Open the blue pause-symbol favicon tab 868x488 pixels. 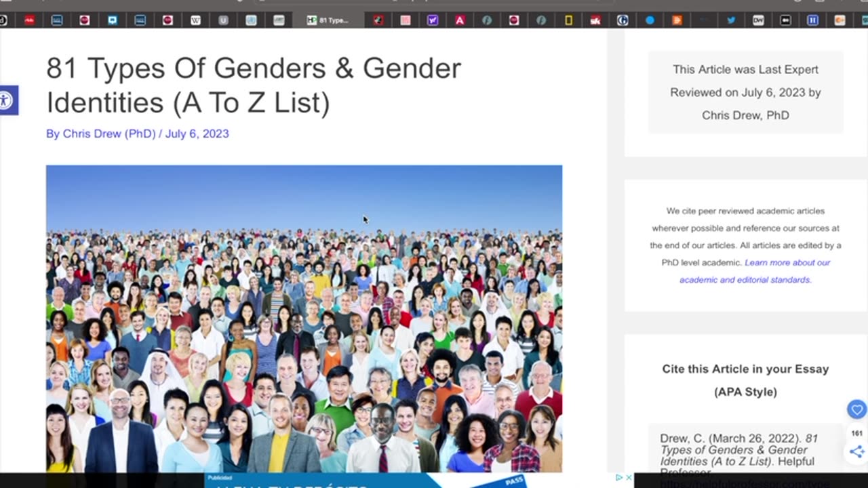click(812, 20)
